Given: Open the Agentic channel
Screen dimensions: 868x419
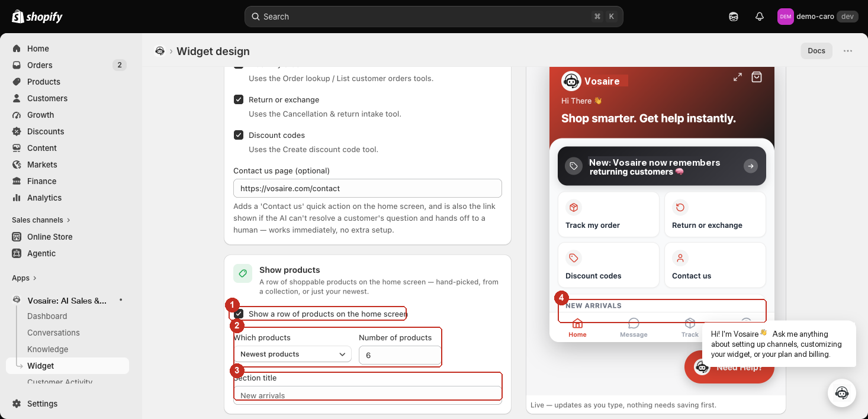Looking at the screenshot, I should coord(41,253).
